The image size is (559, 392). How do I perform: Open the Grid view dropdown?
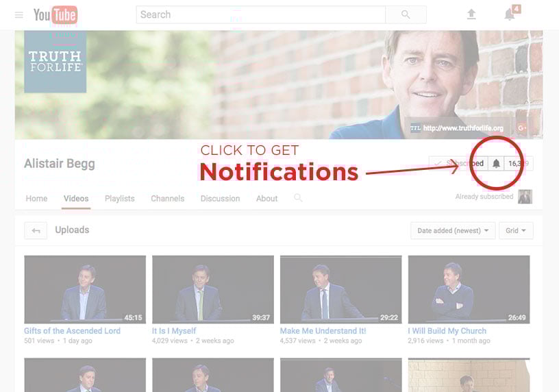pyautogui.click(x=516, y=231)
